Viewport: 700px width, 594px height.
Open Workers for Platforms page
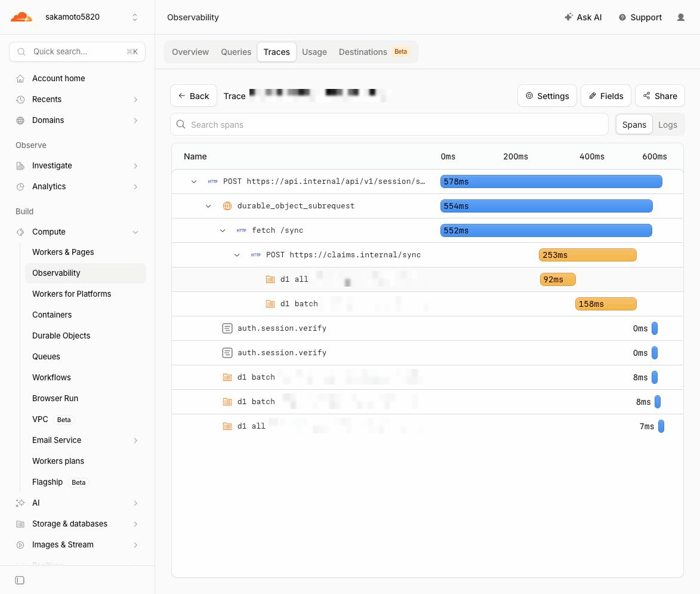72,294
